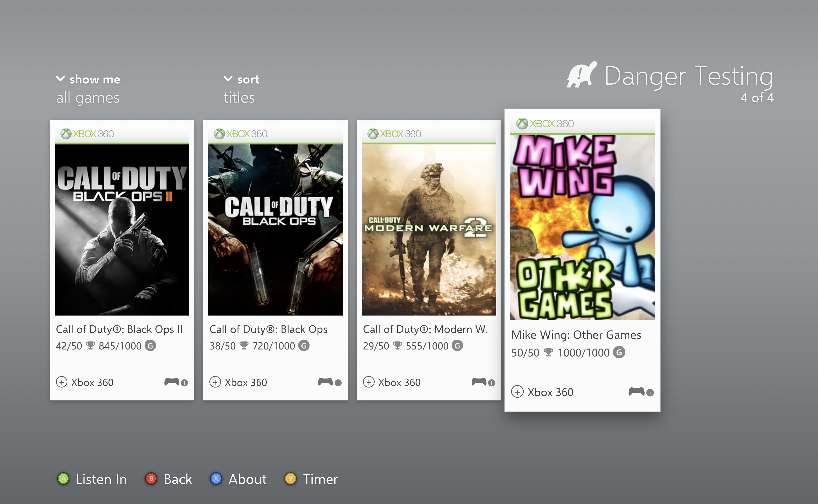This screenshot has width=818, height=504.
Task: Click the controller icon on Modern Warfare card
Action: [x=479, y=382]
